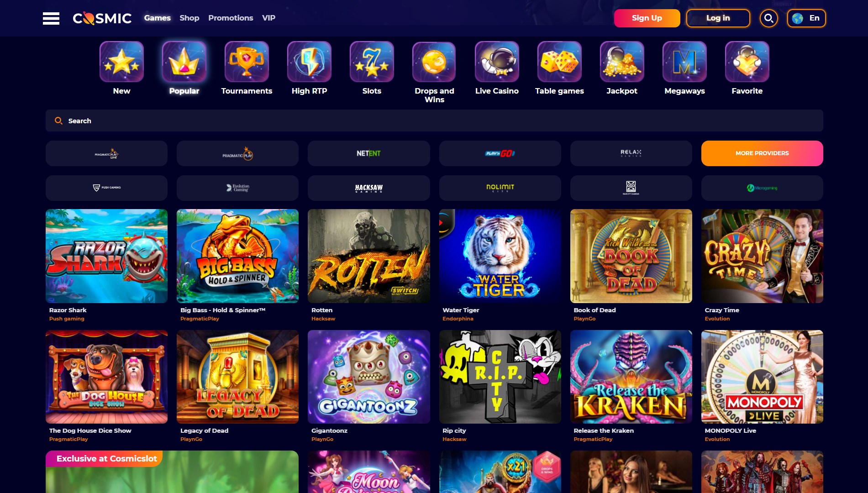This screenshot has width=868, height=493.
Task: Open the Favorite heart category
Action: (747, 62)
